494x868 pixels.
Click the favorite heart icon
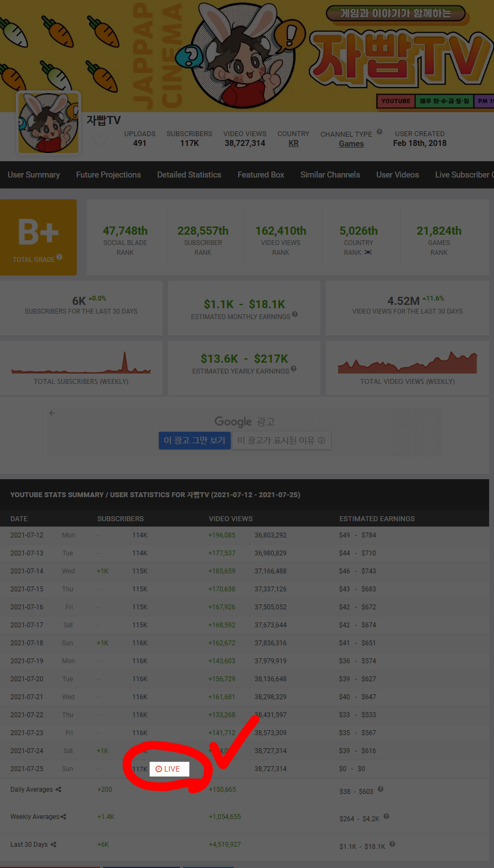(99, 140)
